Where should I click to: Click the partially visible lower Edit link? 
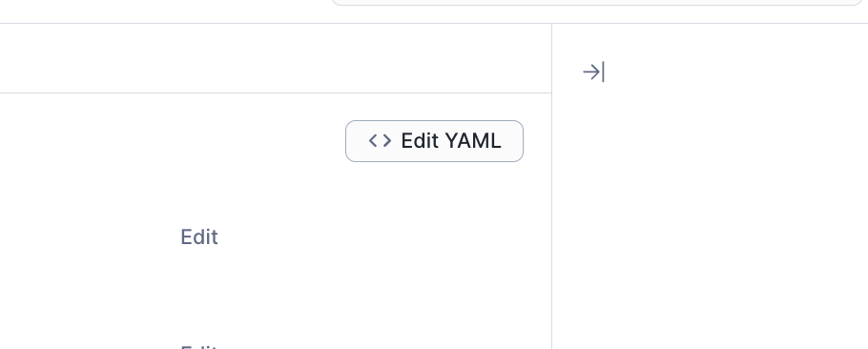(x=199, y=347)
